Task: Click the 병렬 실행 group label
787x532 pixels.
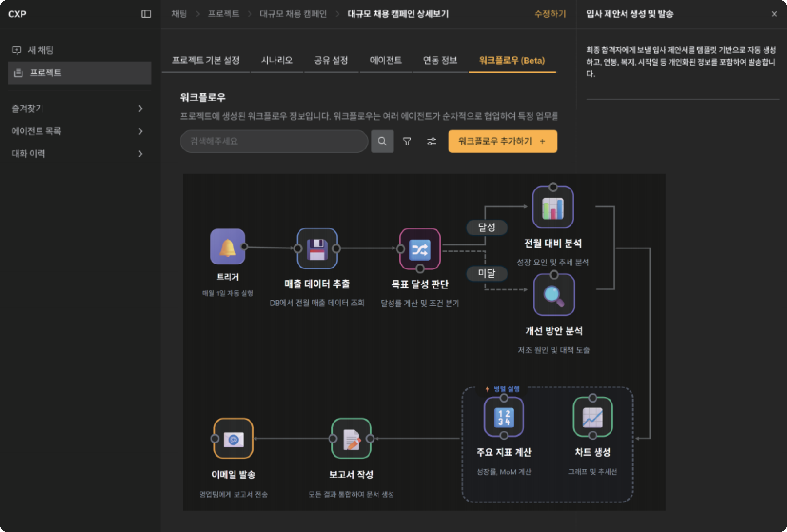Action: pos(503,389)
